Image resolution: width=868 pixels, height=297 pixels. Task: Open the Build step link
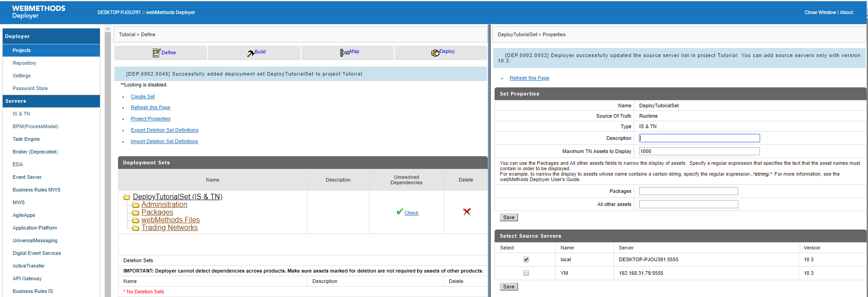(x=260, y=52)
